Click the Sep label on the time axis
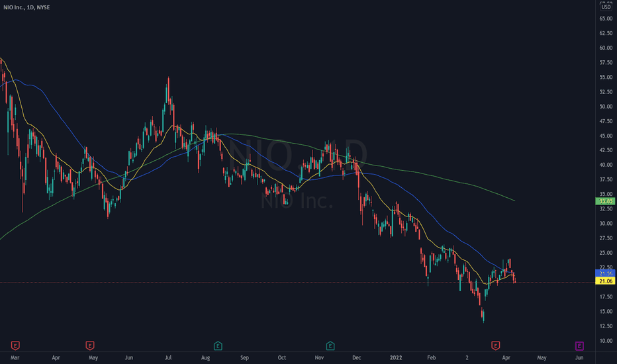Screen dimensions: 617x364 coord(244,357)
